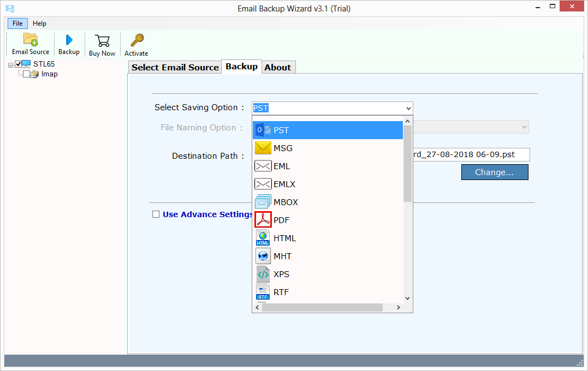Click the MBOX stacked mail icon
This screenshot has width=588, height=371.
[263, 202]
